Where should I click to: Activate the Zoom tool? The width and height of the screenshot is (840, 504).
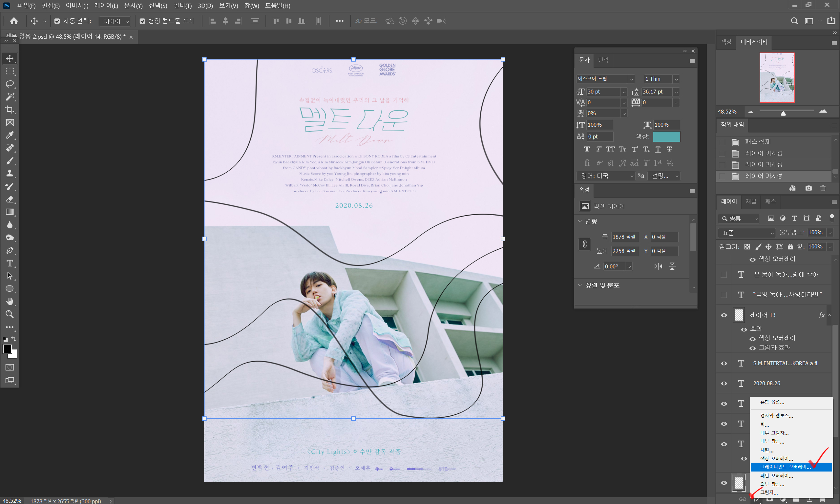[10, 314]
